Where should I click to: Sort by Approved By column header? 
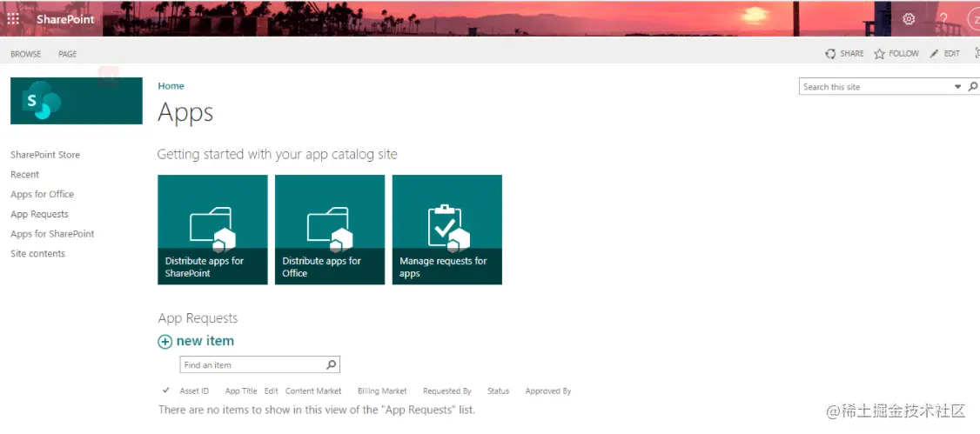[x=548, y=391]
